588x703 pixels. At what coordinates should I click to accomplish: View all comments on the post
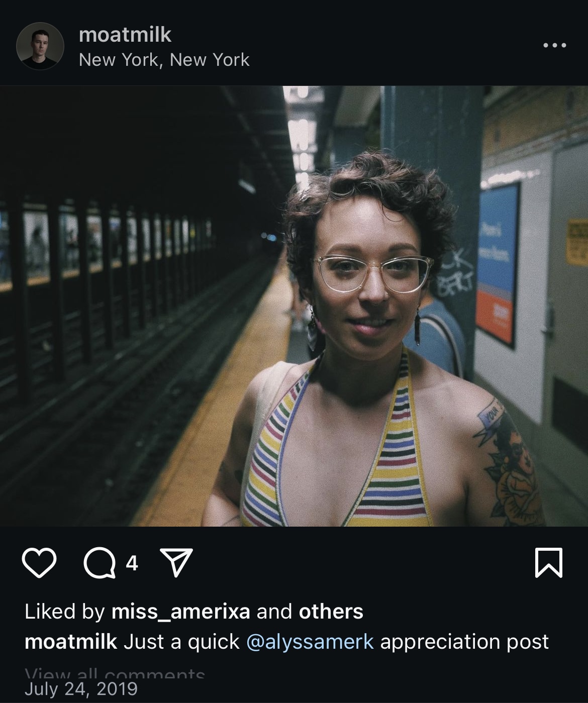(115, 672)
